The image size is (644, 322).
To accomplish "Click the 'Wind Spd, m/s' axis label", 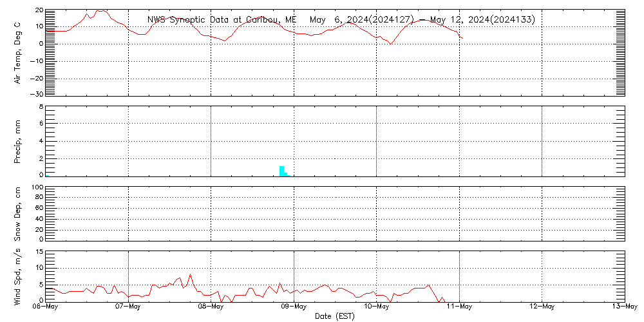I will click(x=18, y=276).
